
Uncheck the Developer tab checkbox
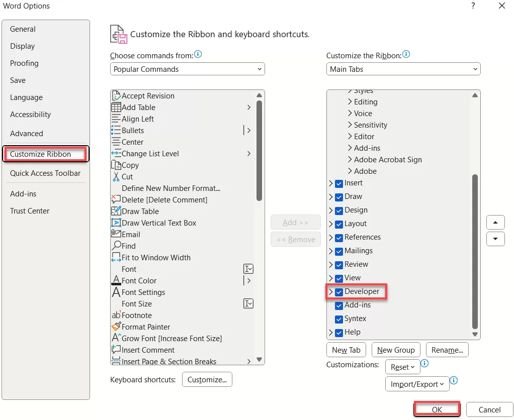(x=339, y=292)
